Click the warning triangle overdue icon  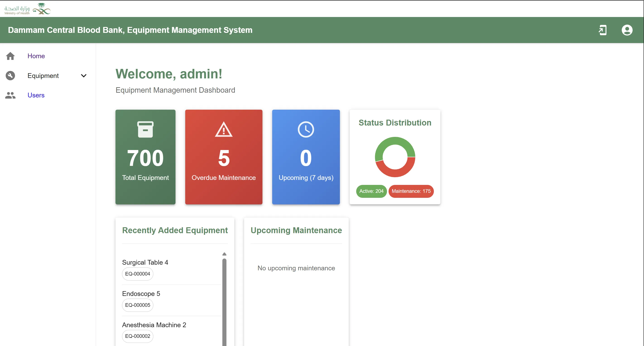pyautogui.click(x=223, y=129)
